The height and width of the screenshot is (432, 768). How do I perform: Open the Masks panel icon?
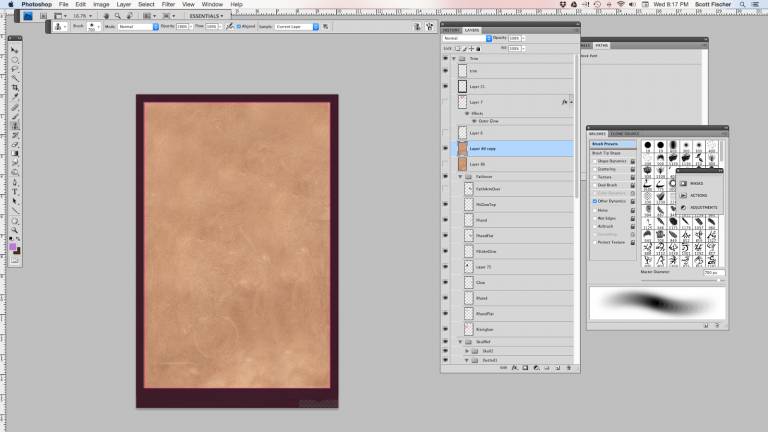point(684,183)
